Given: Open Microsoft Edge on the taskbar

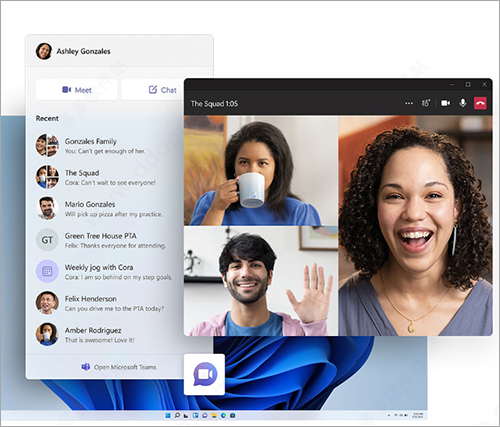Looking at the screenshot, I should click(x=223, y=415).
